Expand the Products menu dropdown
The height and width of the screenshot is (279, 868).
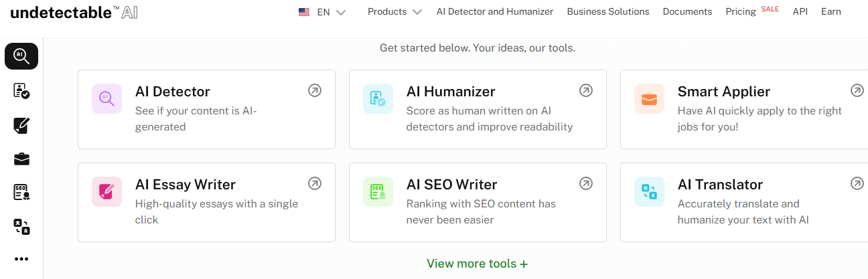(x=395, y=11)
